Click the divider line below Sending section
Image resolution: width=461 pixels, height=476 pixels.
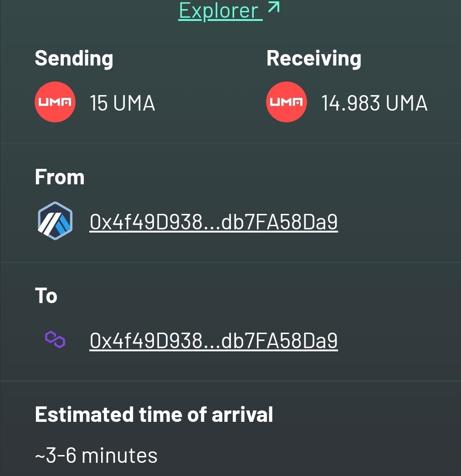pos(230,143)
